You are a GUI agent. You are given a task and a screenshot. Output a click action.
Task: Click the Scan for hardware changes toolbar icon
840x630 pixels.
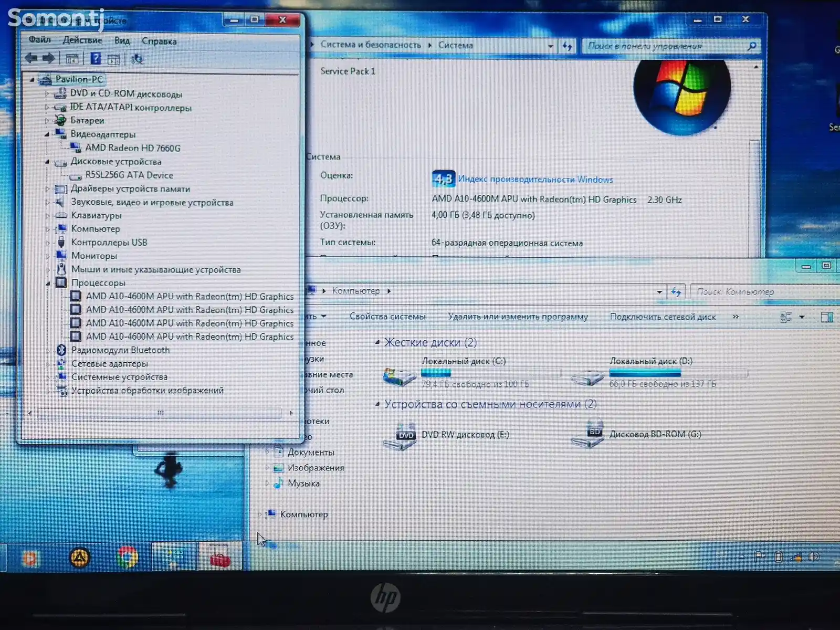click(x=138, y=59)
